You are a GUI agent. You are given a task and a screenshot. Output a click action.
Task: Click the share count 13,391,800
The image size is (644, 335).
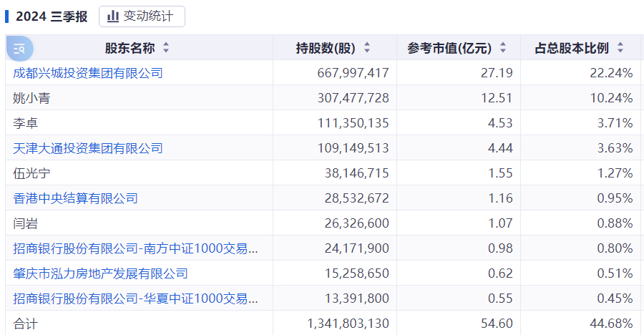pos(357,298)
